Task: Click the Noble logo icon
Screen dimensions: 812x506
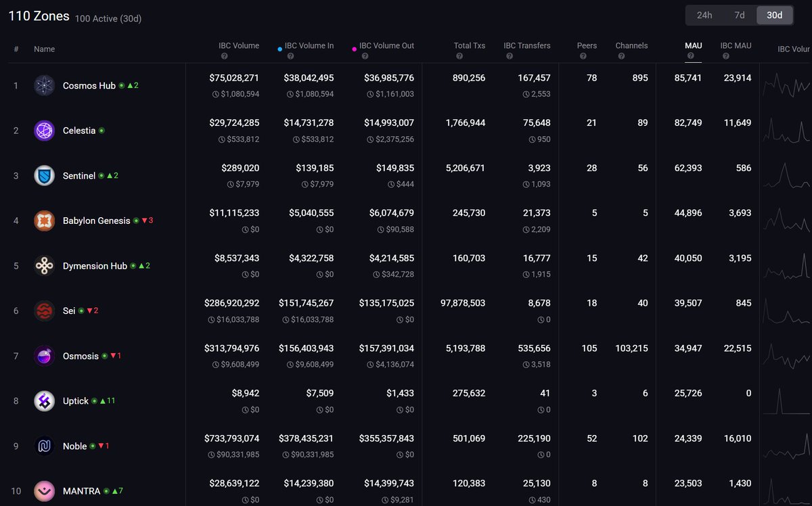Action: click(45, 446)
